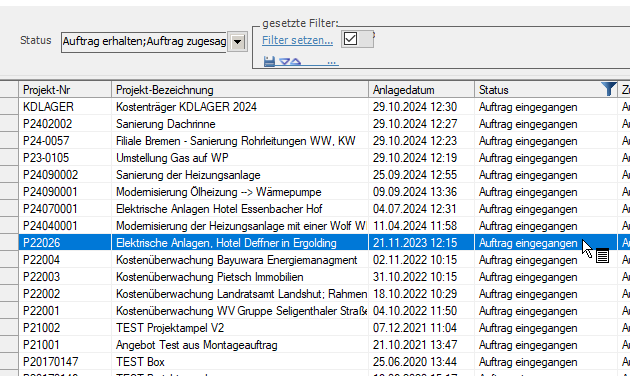Screen dimensions: 630x376
Task: Click date 31.10.2022 10:15
Action: click(415, 277)
